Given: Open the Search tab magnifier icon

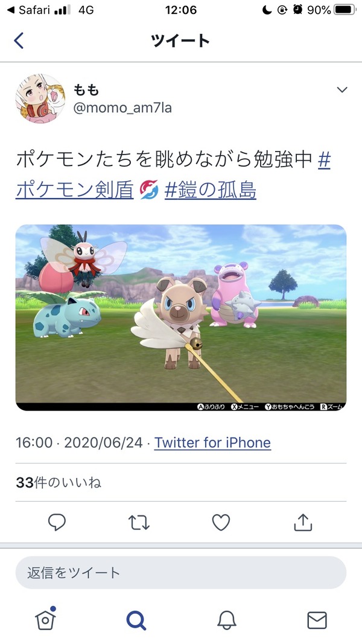Looking at the screenshot, I should coord(136,620).
